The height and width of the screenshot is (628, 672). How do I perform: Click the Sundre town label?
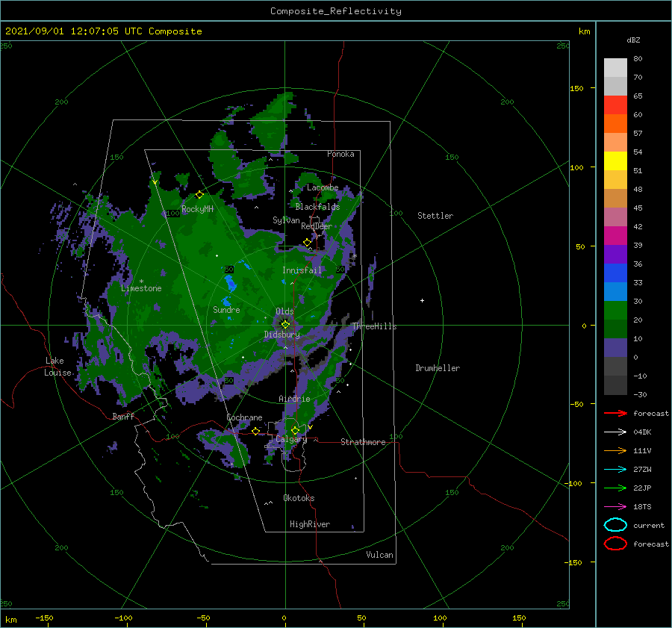pos(226,310)
